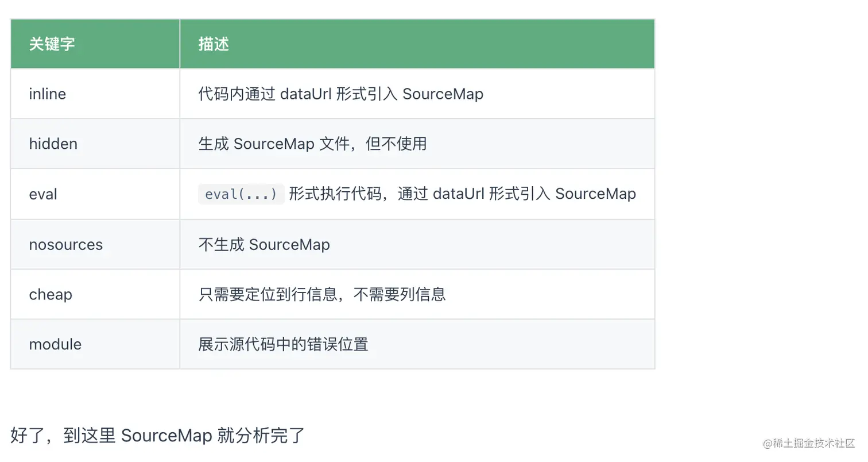Click the 不生成 SourceMap description

tap(264, 244)
